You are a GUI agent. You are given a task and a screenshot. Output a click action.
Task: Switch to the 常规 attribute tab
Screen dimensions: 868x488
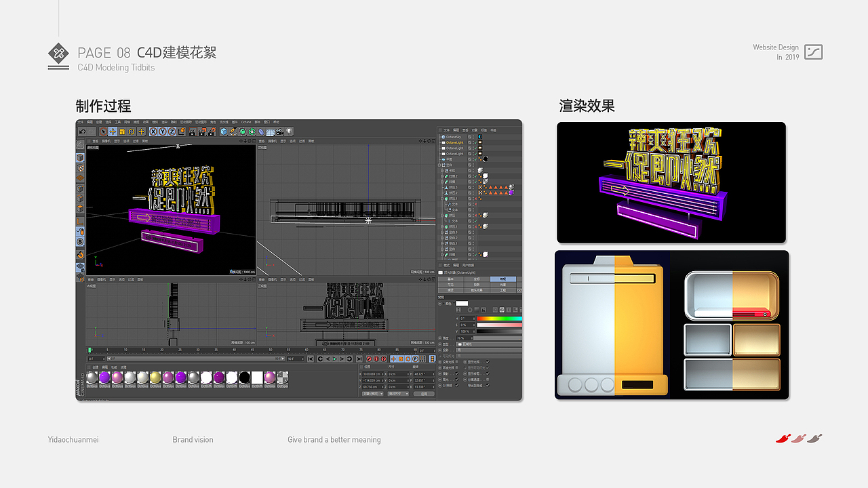coord(502,279)
